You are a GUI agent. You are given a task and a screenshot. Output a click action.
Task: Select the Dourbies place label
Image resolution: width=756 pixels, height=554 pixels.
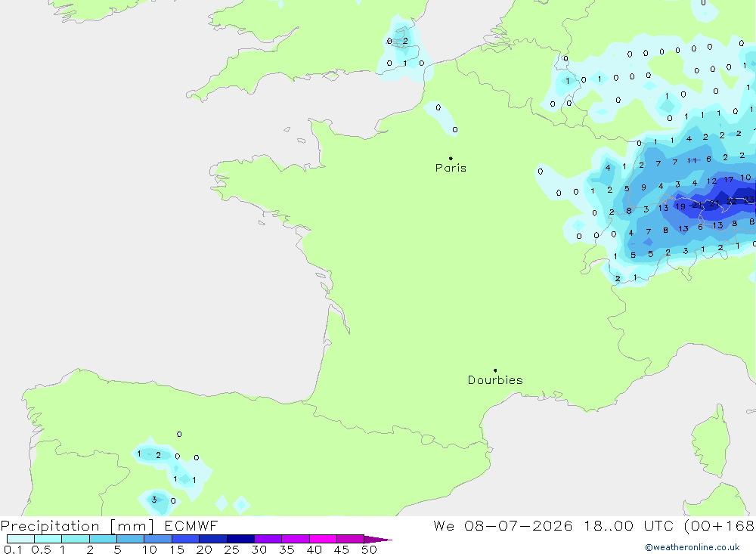point(495,380)
